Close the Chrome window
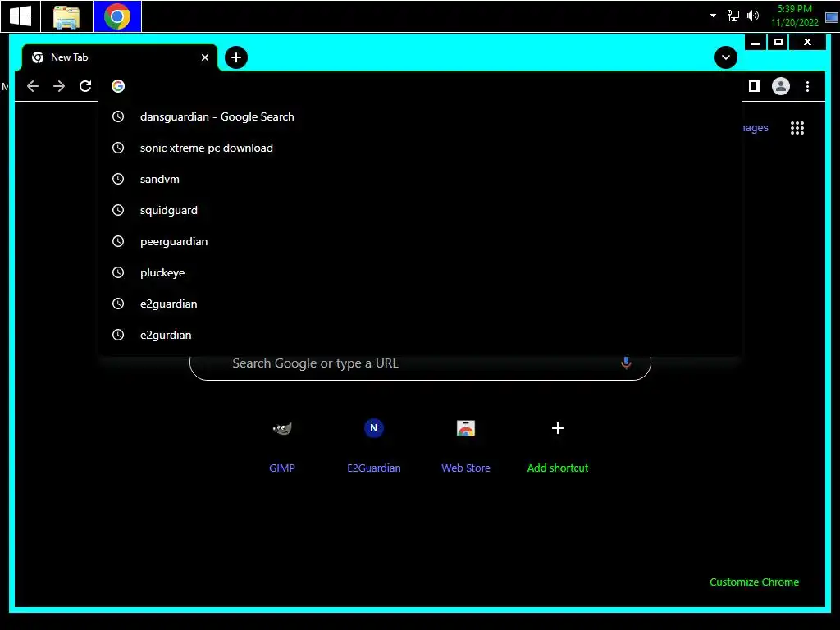The height and width of the screenshot is (630, 840). 807,42
